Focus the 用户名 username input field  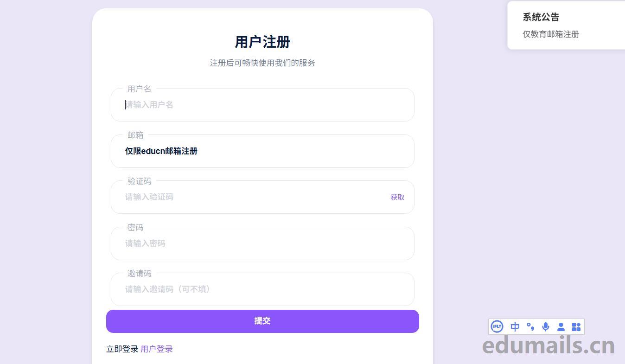(x=262, y=105)
